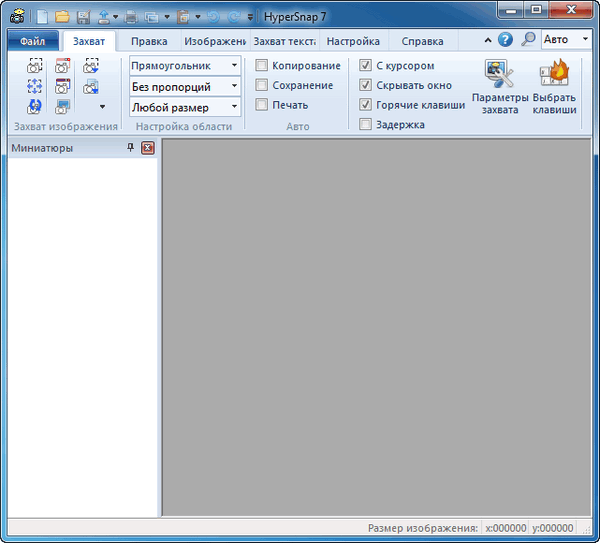
Task: Open help via the blue question mark icon
Action: point(505,41)
